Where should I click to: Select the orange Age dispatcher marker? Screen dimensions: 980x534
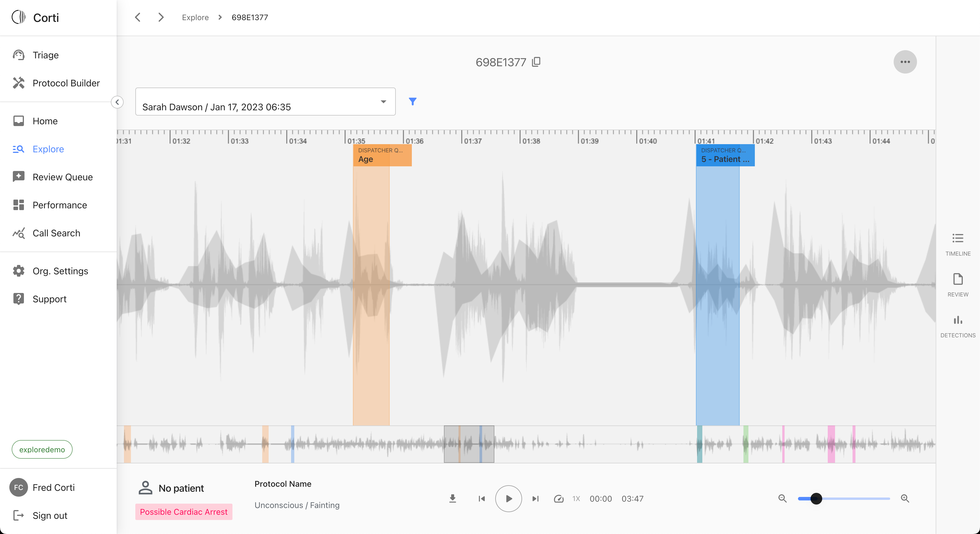coord(381,155)
